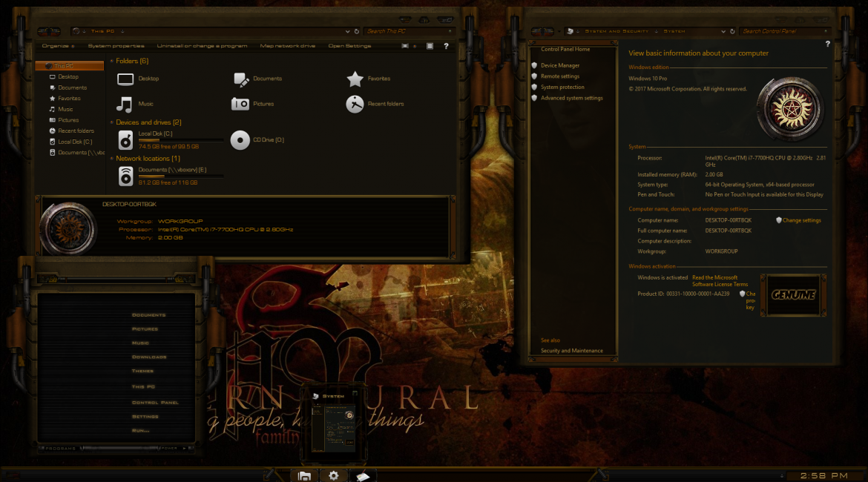Open the Organize dropdown menu
This screenshot has height=482, width=868.
(58, 46)
